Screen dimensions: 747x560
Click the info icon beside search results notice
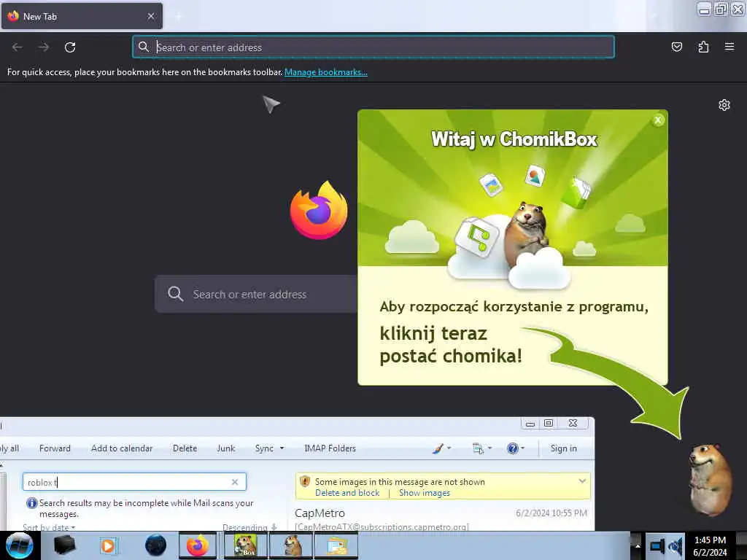tap(32, 503)
